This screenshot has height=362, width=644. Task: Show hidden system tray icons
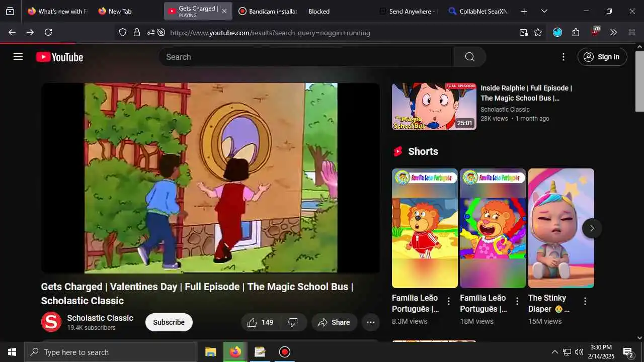(554, 352)
